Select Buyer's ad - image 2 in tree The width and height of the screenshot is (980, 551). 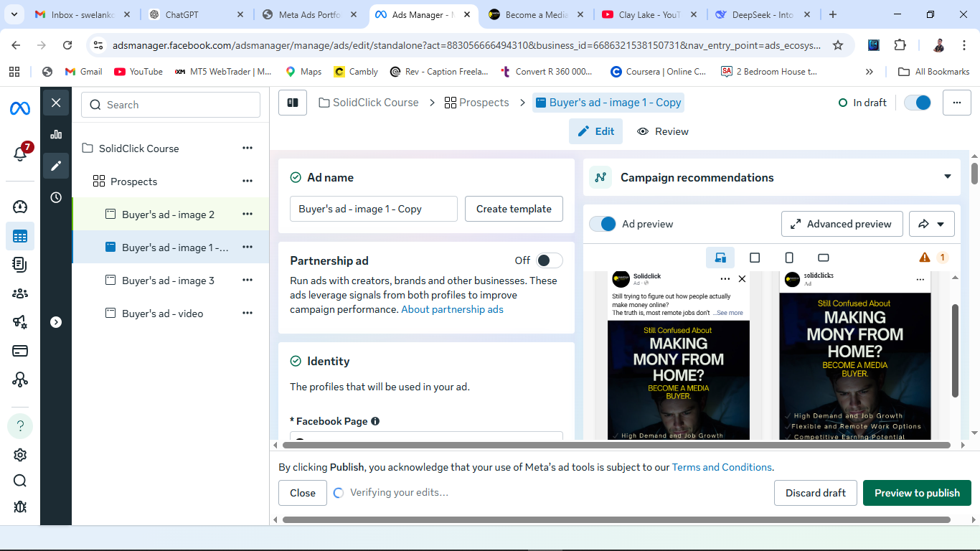pyautogui.click(x=168, y=215)
